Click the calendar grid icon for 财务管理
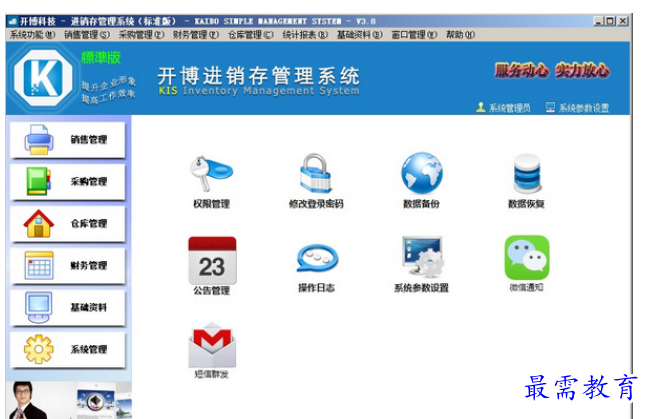Viewport: 646px width, 419px height. coord(39,265)
